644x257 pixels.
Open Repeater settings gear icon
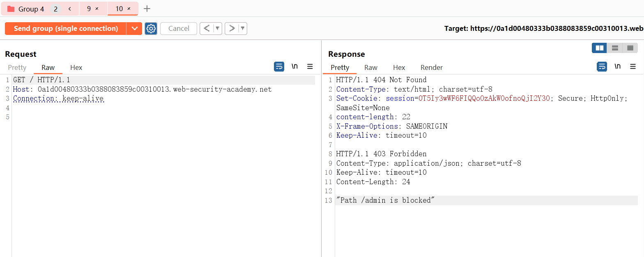[x=151, y=28]
